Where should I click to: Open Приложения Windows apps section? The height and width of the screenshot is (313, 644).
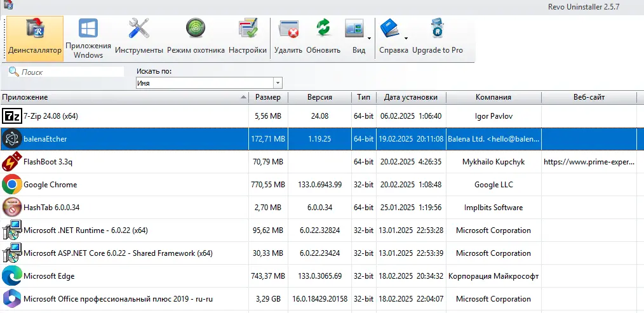(88, 39)
